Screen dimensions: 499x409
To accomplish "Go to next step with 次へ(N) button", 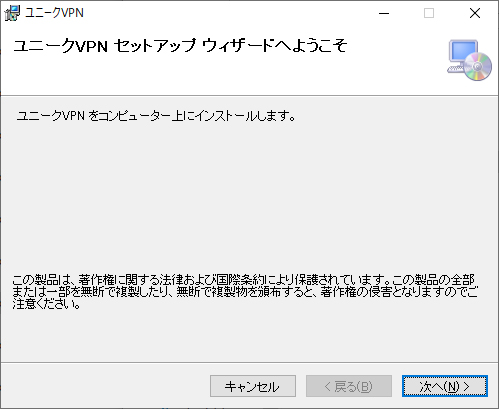I will [x=445, y=386].
